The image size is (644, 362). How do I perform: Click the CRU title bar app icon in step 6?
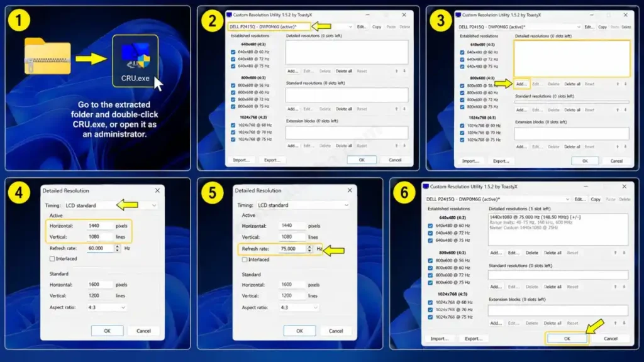tap(426, 186)
